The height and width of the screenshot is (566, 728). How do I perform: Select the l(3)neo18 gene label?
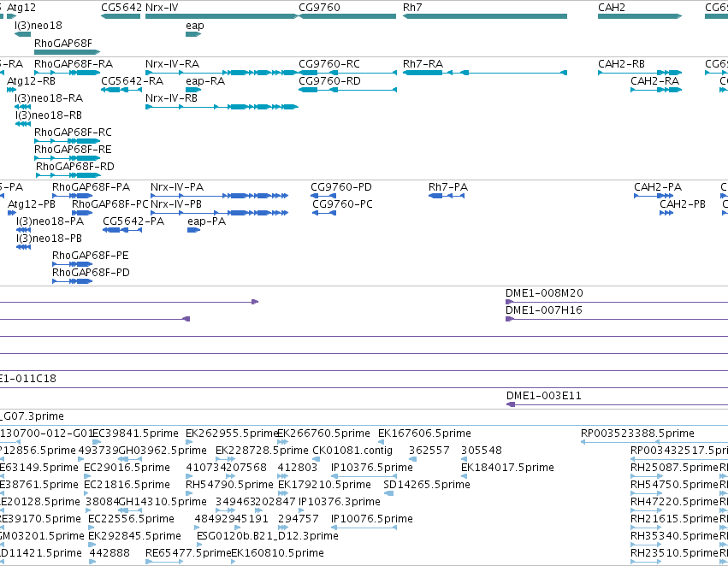(38, 26)
